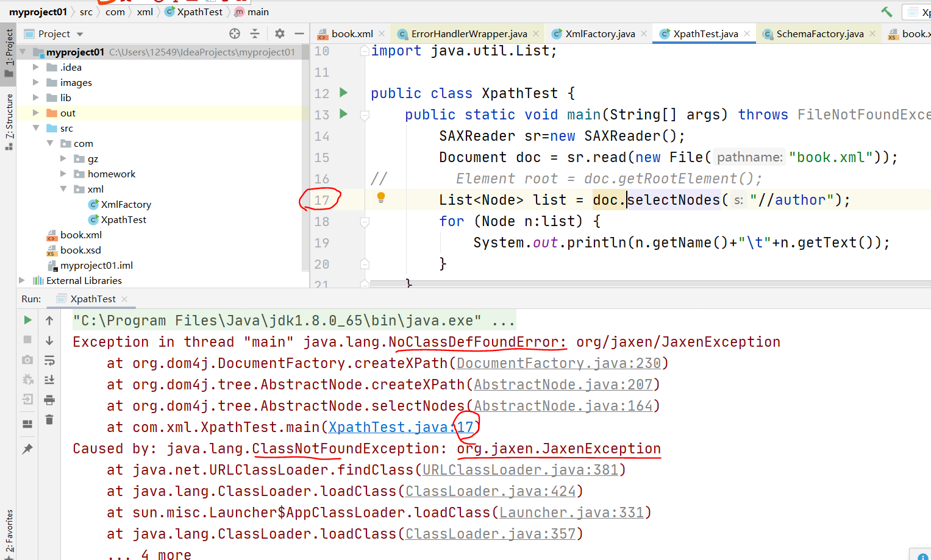
Task: Click the src breadcrumb in navigation bar
Action: pyautogui.click(x=86, y=12)
